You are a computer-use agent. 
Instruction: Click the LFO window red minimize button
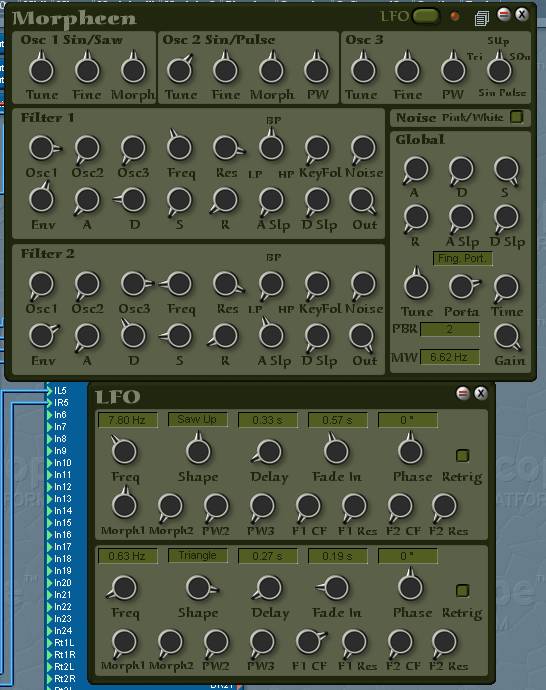click(x=462, y=393)
